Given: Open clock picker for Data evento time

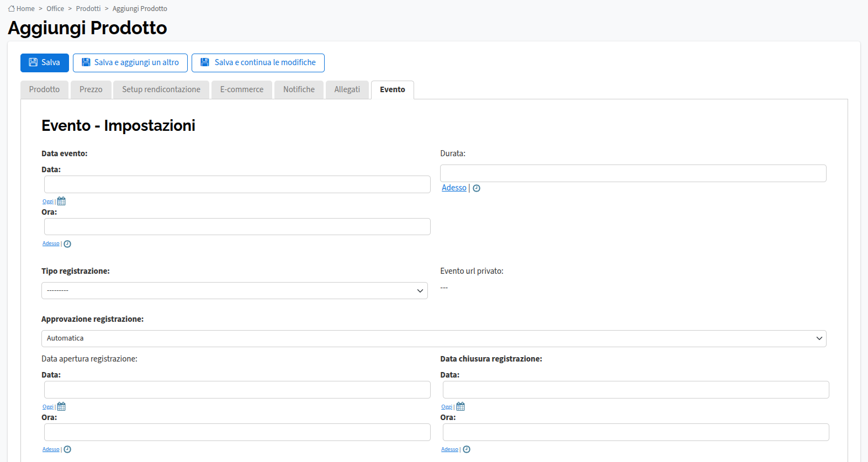Looking at the screenshot, I should [67, 244].
